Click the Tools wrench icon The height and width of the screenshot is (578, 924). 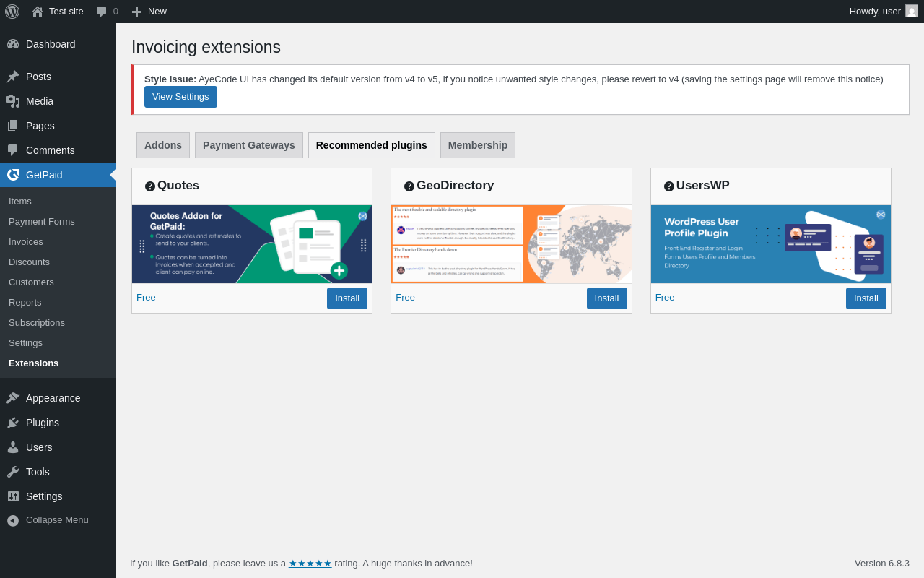coord(13,472)
